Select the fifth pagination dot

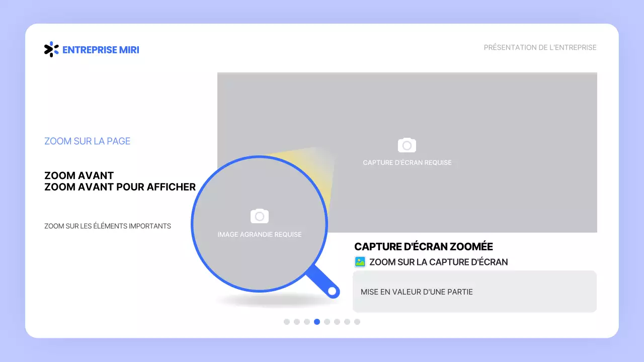pyautogui.click(x=327, y=321)
